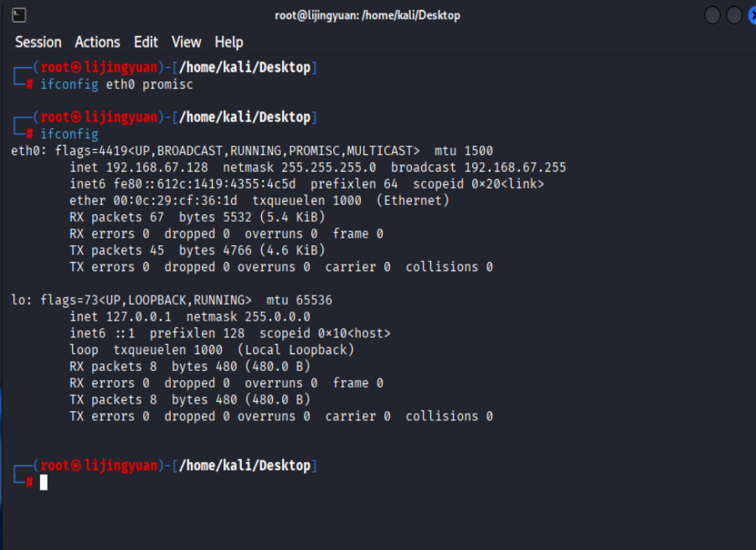Click the terminal cursor at the prompt
756x550 pixels.
[44, 482]
